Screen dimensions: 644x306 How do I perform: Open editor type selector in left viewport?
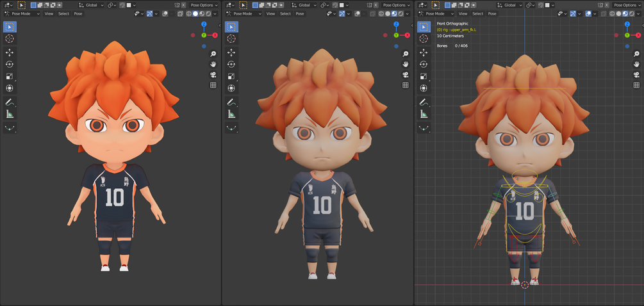8,5
